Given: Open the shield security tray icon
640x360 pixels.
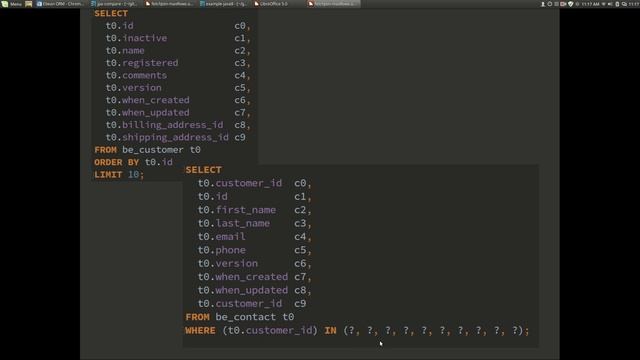Looking at the screenshot, I should pyautogui.click(x=571, y=4).
